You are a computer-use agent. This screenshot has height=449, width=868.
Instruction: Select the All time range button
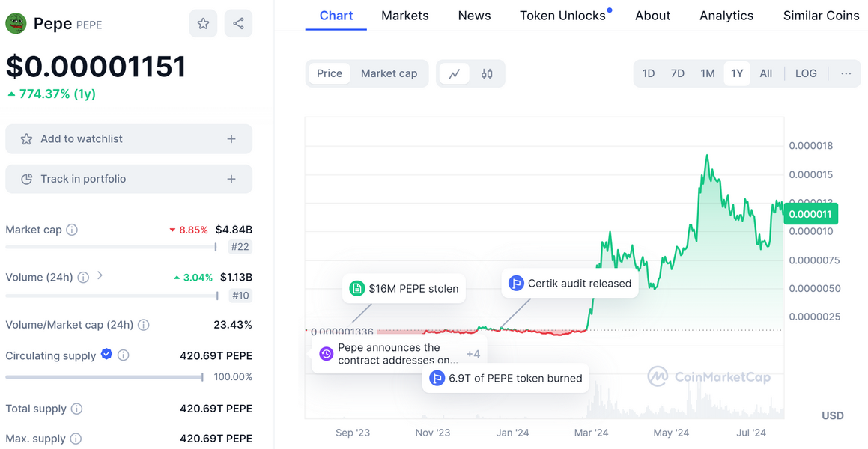click(x=765, y=73)
